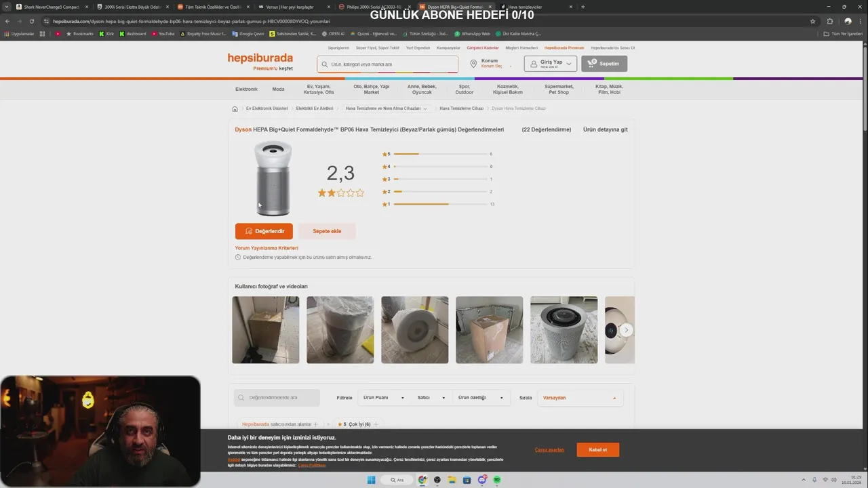Image resolution: width=868 pixels, height=488 pixels.
Task: Expand the Giriş Yap account dropdown
Action: tap(551, 64)
